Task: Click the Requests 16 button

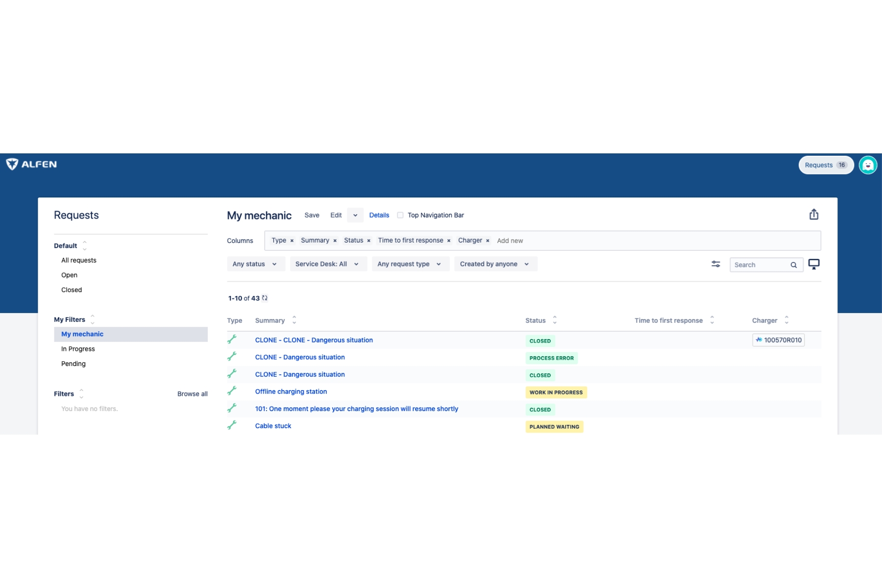Action: coord(826,165)
